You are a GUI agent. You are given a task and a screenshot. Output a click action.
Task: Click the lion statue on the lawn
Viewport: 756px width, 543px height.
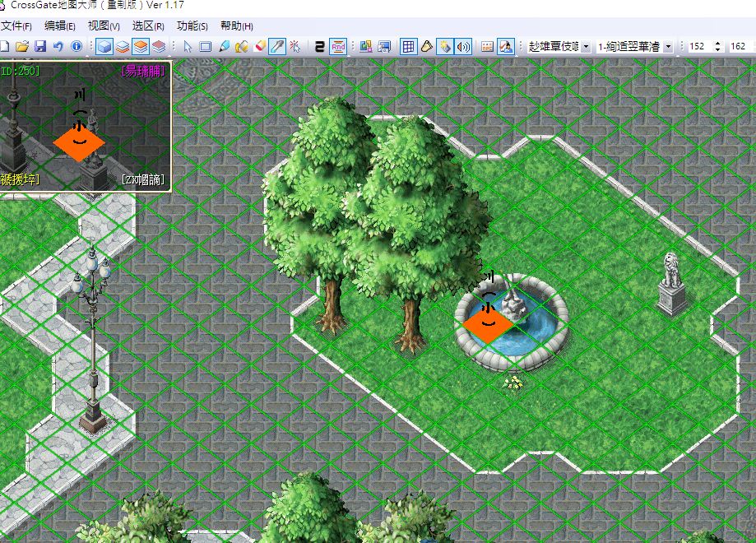pyautogui.click(x=673, y=284)
